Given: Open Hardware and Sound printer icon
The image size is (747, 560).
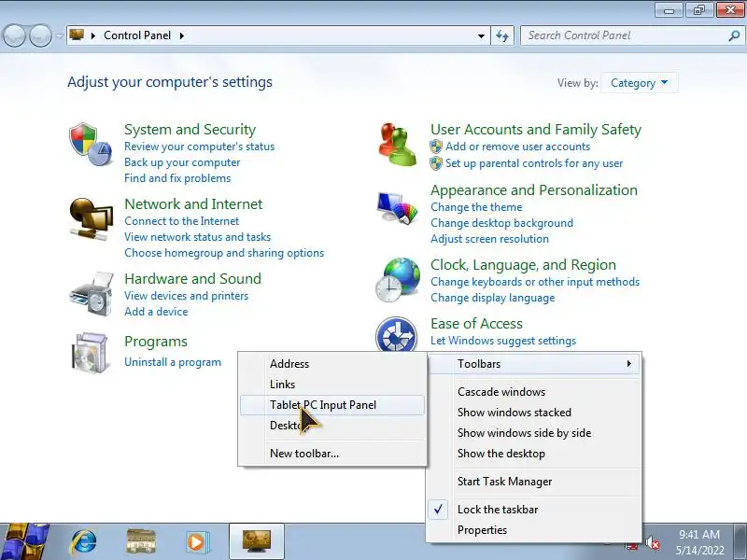Looking at the screenshot, I should click(92, 293).
